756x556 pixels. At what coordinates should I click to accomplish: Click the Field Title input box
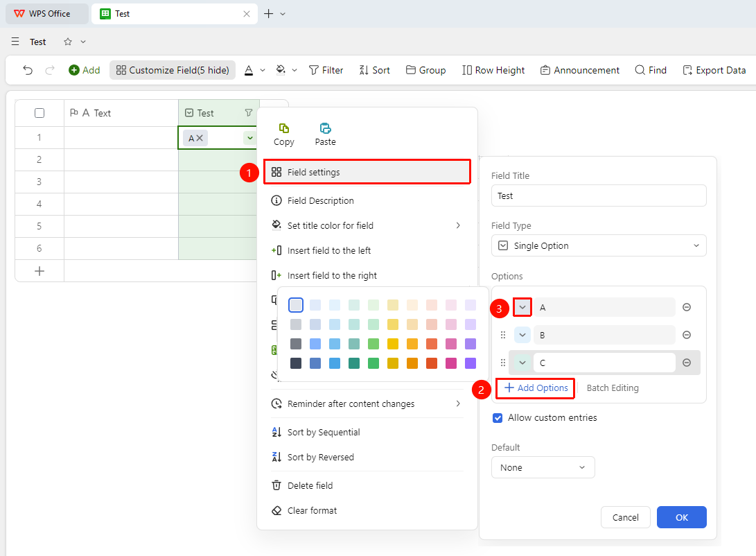tap(599, 196)
